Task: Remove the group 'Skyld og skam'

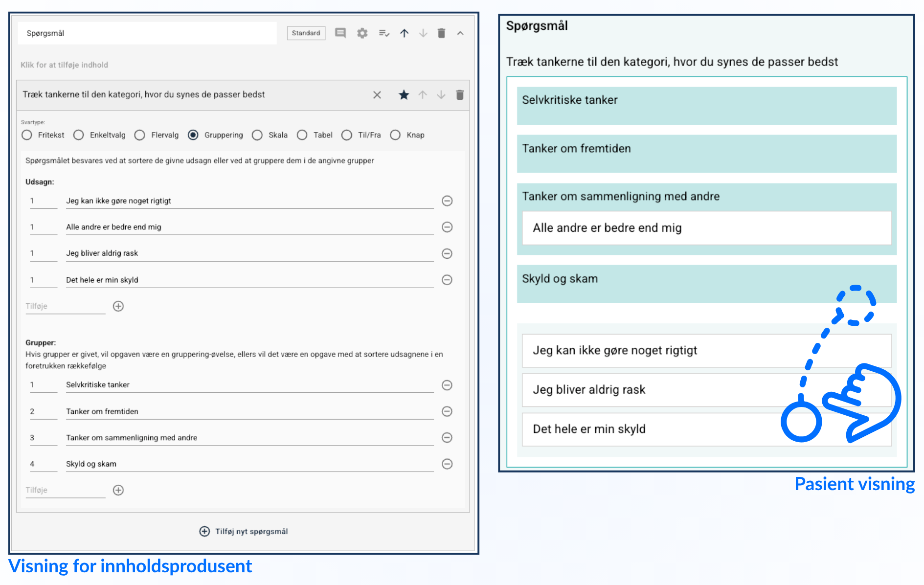Action: (447, 464)
